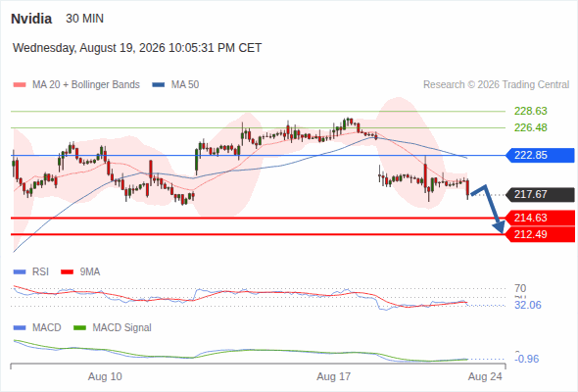
Task: Click the MA 20 + Bollinger Bands pink swatch
Action: (20, 85)
